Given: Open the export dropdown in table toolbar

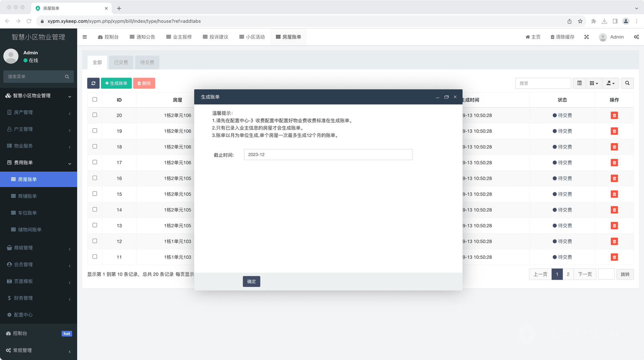Looking at the screenshot, I should [610, 83].
